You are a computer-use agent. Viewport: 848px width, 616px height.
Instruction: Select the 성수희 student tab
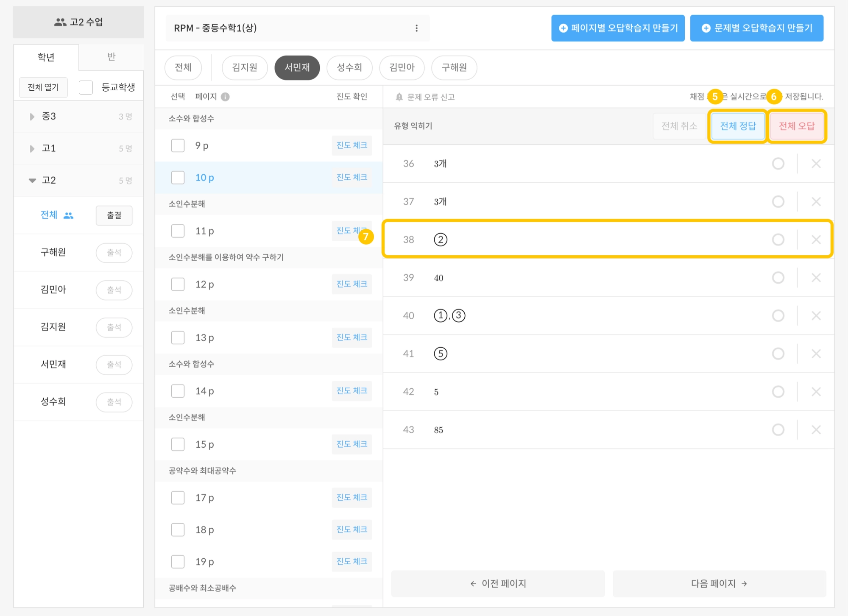coord(349,67)
